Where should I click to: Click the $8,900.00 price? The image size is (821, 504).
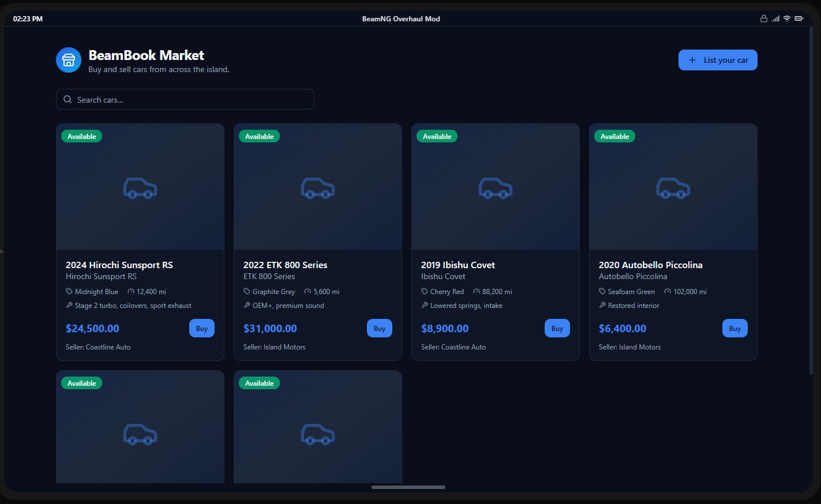coord(445,328)
